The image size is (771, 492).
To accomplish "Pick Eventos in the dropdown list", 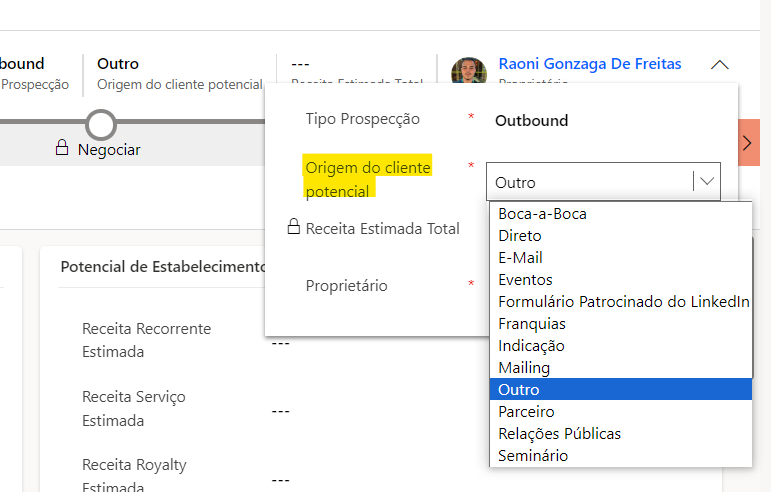I will click(525, 280).
